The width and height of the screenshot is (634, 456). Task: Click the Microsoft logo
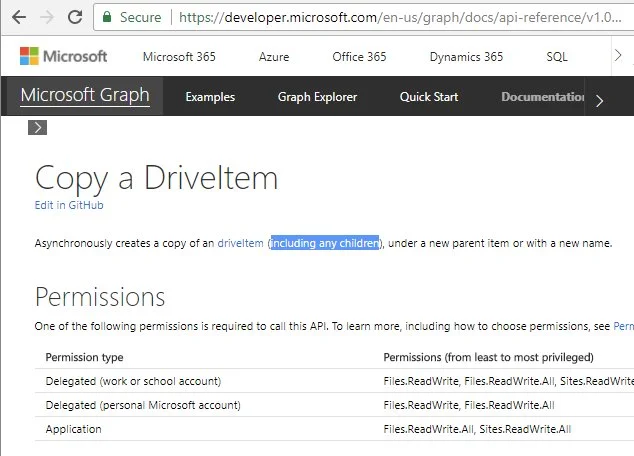click(x=63, y=57)
